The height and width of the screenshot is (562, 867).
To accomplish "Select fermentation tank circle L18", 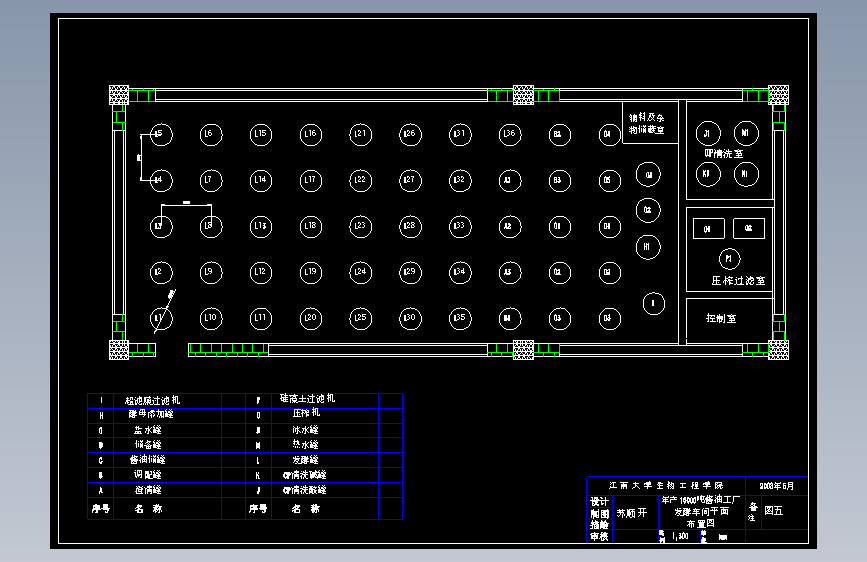I will tap(311, 226).
